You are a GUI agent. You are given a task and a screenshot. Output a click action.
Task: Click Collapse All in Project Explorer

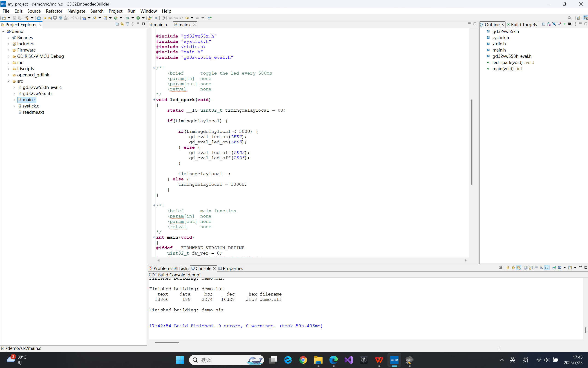[117, 24]
